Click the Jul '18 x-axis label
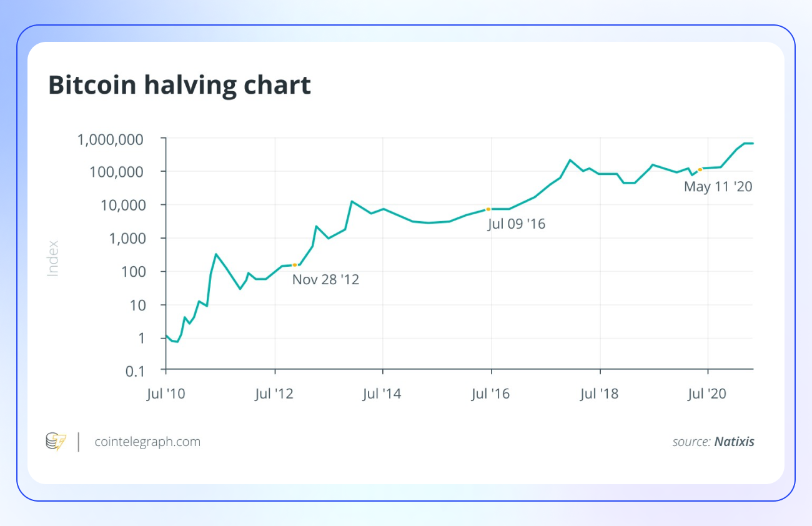Screen dimensions: 812x526 [600, 394]
